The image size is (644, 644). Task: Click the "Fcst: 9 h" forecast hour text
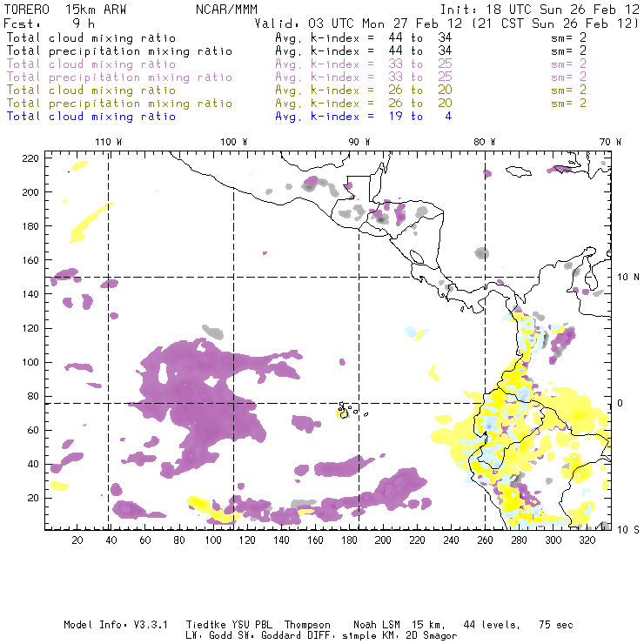(x=49, y=23)
